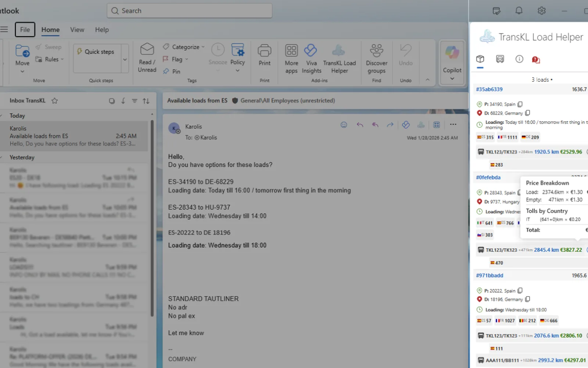Expand the Move dropdown
Viewport: 588px width, 368px height.
pyautogui.click(x=22, y=71)
